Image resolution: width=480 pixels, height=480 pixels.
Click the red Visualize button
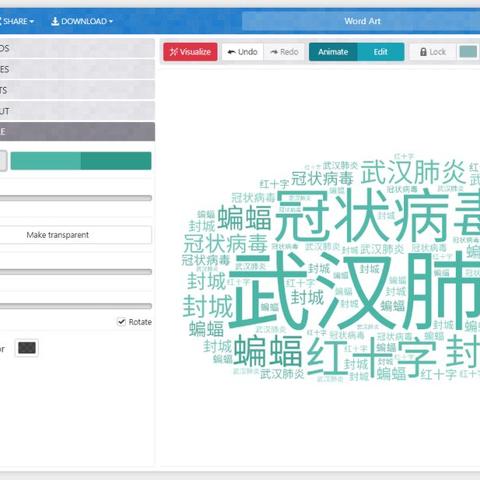[x=190, y=52]
